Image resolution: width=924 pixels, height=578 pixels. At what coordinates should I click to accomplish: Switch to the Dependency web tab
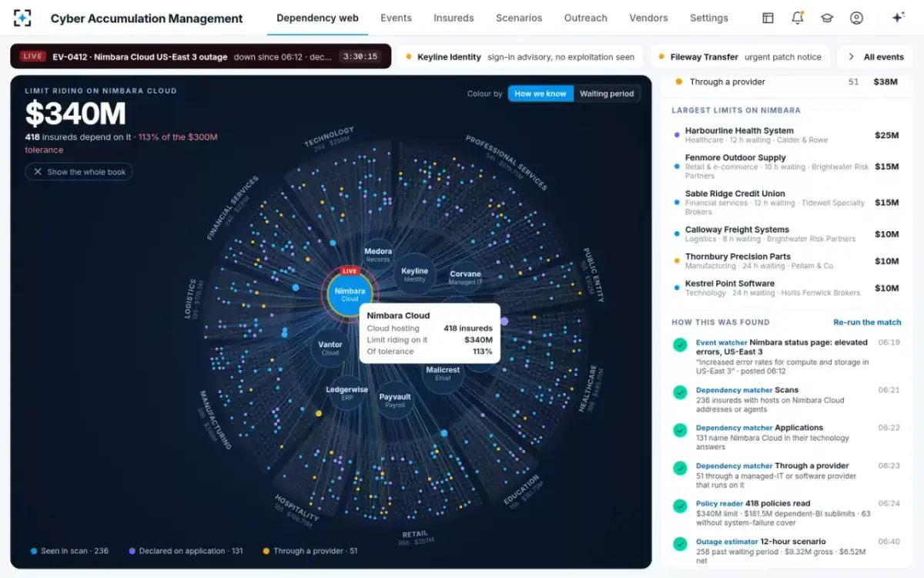pyautogui.click(x=317, y=18)
